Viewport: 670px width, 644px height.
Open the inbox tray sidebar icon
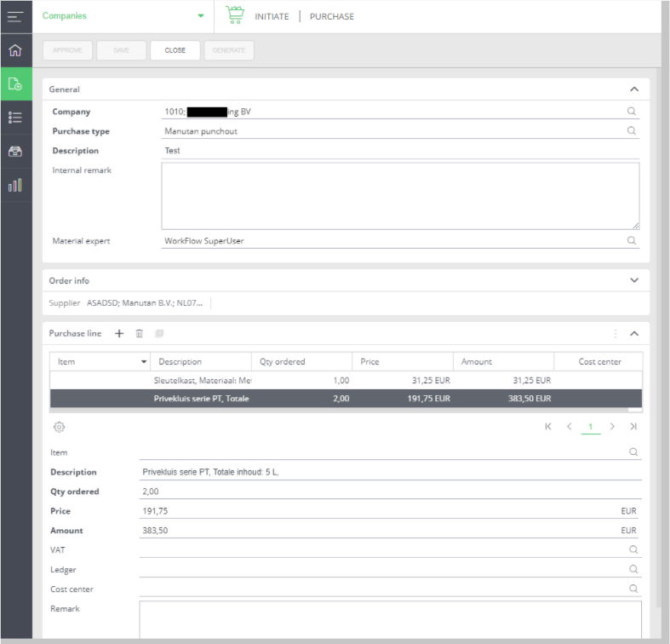pos(15,151)
